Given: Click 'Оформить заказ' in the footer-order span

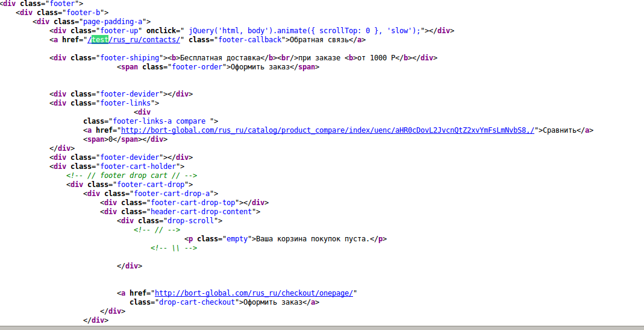Looking at the screenshot, I should (x=260, y=66).
